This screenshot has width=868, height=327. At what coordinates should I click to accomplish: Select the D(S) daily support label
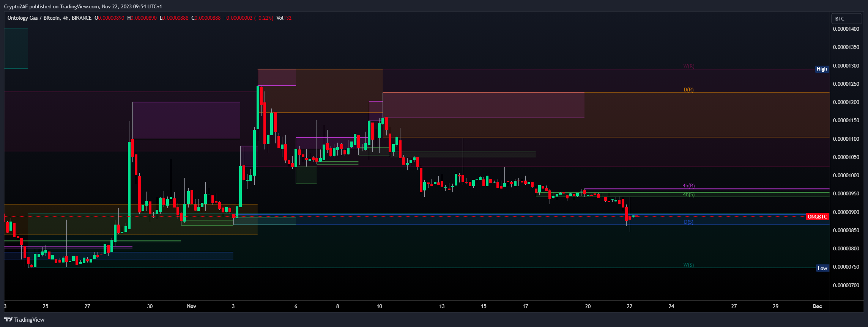pos(688,222)
